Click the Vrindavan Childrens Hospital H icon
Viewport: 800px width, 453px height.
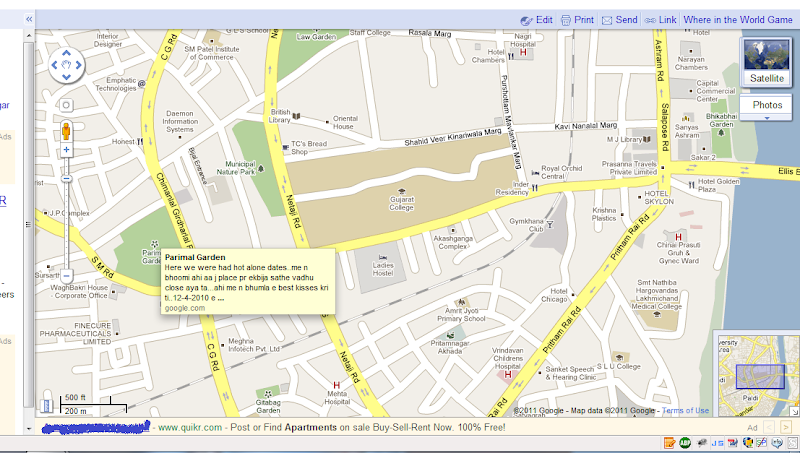click(508, 374)
